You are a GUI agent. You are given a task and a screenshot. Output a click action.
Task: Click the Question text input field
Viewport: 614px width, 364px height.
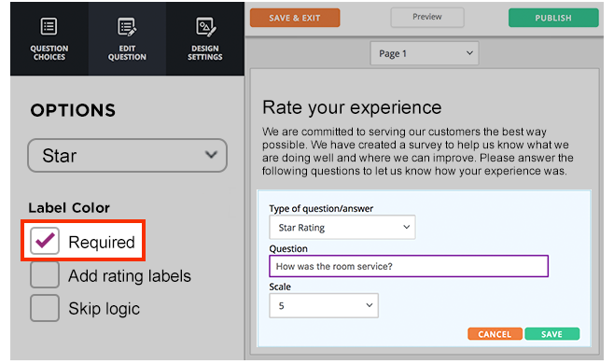[x=409, y=266]
